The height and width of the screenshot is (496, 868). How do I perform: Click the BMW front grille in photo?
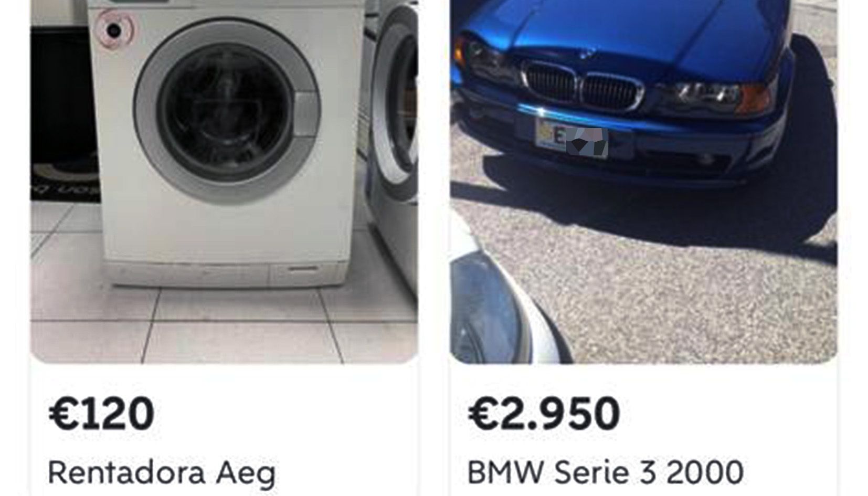point(584,86)
